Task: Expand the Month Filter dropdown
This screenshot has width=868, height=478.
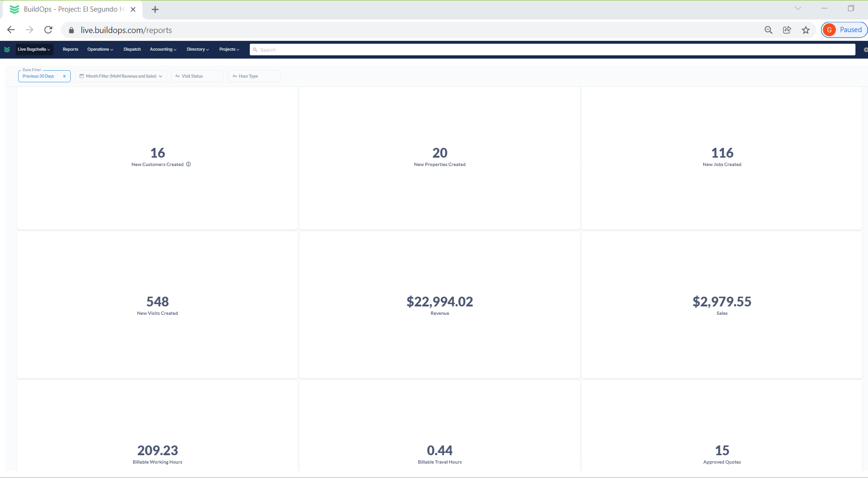Action: (120, 76)
